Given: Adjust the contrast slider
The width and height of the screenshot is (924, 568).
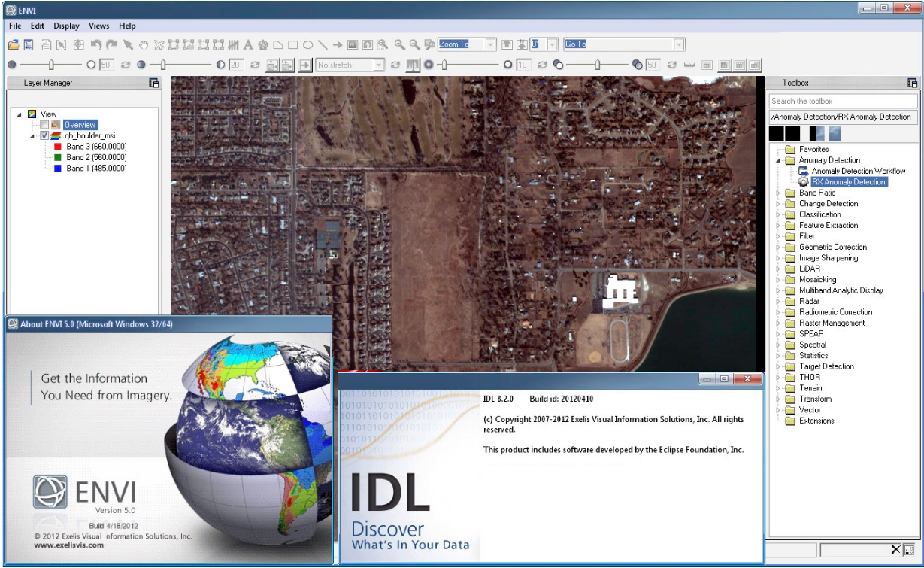Looking at the screenshot, I should [x=162, y=65].
